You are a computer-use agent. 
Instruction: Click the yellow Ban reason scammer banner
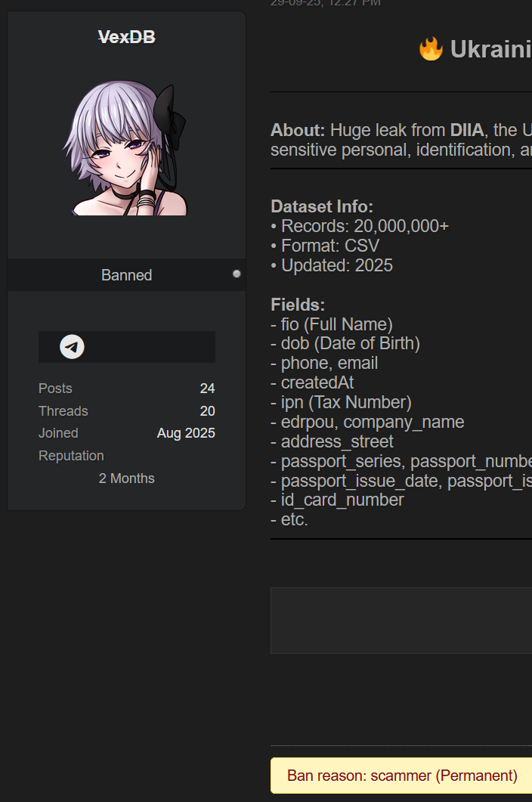[x=402, y=776]
